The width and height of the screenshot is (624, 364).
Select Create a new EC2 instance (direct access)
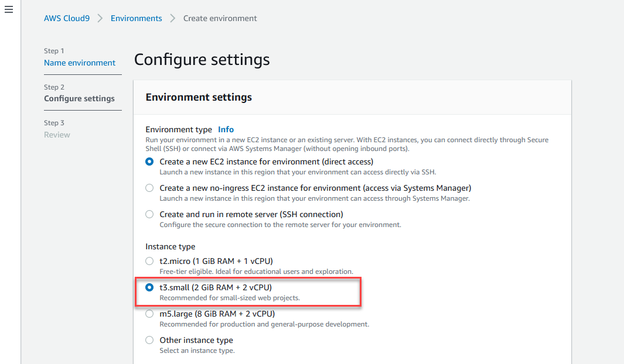[x=149, y=162]
